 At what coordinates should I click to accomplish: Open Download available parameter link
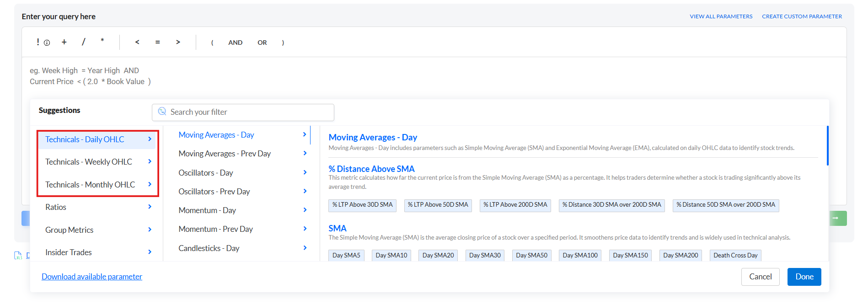(92, 277)
